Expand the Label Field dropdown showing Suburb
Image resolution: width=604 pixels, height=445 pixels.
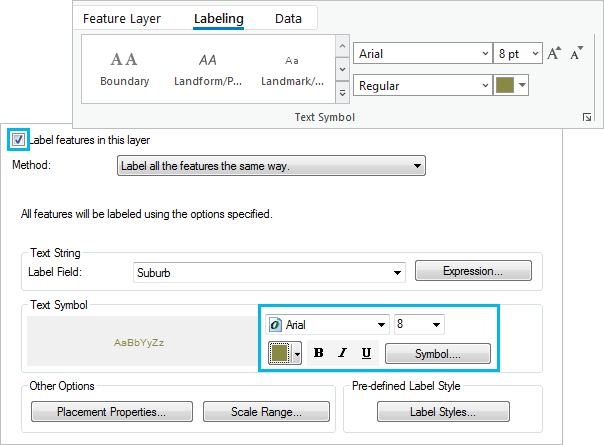[269, 272]
